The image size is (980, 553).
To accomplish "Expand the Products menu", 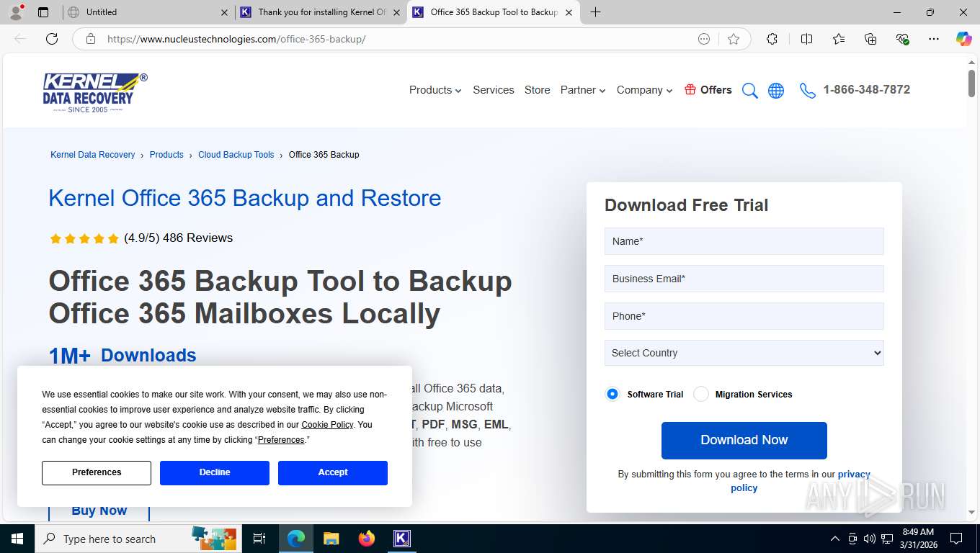I will 435,90.
